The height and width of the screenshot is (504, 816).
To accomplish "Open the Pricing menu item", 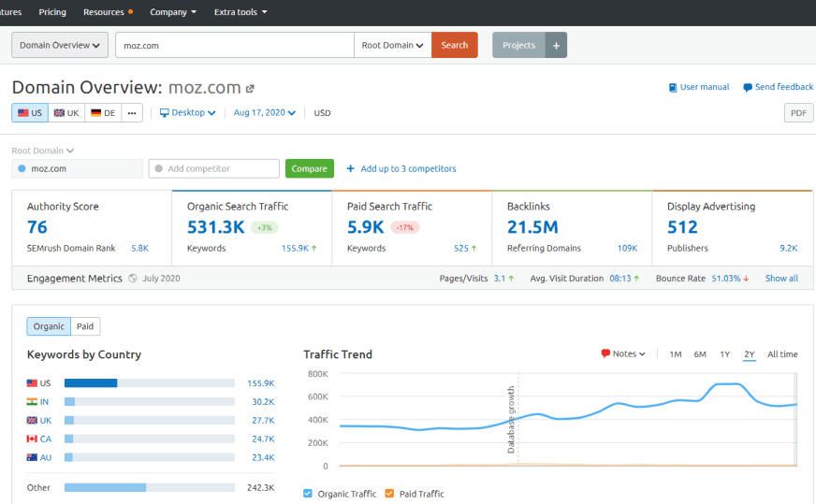I will [52, 12].
